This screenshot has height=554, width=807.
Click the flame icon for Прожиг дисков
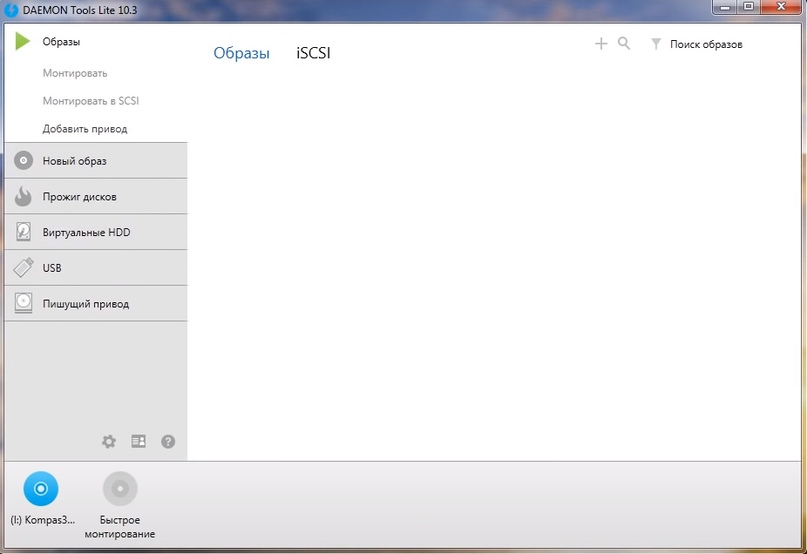[x=23, y=196]
